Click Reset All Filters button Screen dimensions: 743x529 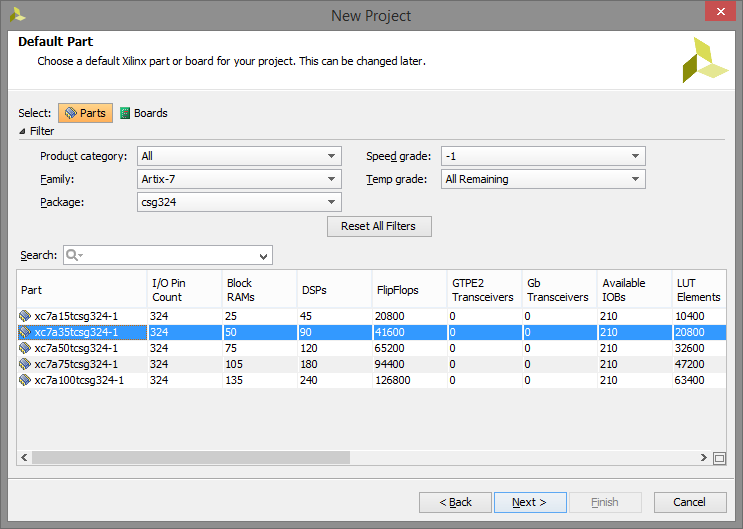click(x=379, y=227)
